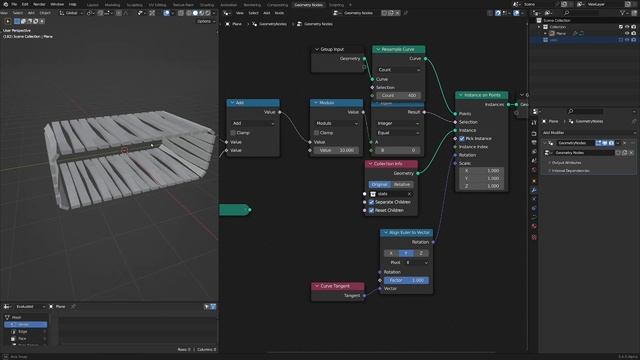Screen dimensions: 640x360
Task: Open Modifier properties wrench tab
Action: click(x=534, y=190)
